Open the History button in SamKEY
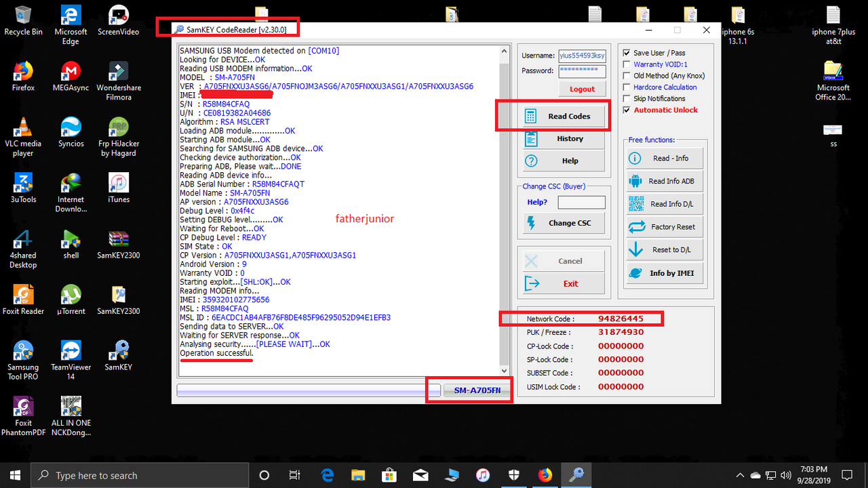Viewport: 868px width, 488px height. click(563, 139)
